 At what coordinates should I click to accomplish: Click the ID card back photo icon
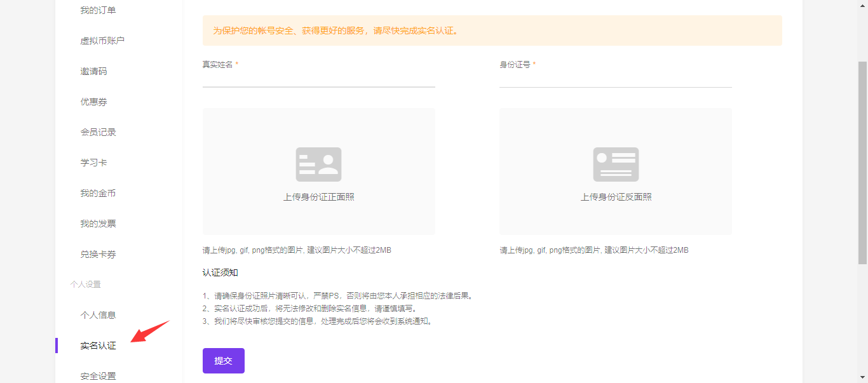point(615,165)
